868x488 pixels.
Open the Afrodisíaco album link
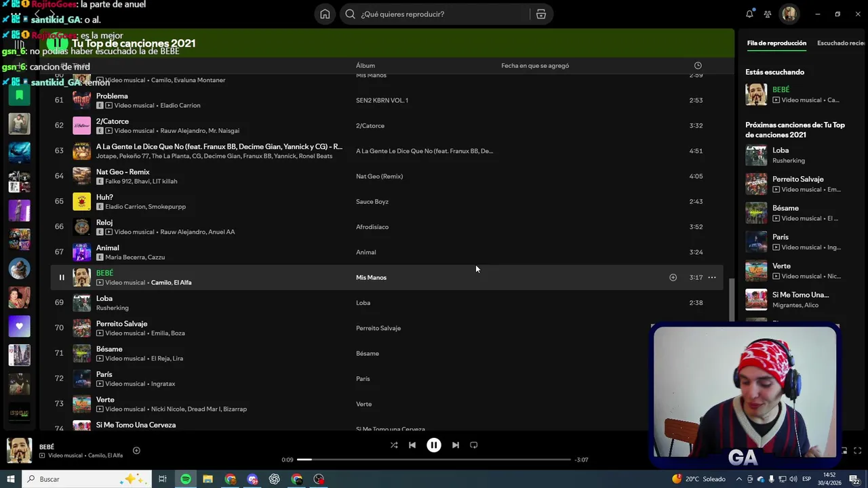pos(372,227)
